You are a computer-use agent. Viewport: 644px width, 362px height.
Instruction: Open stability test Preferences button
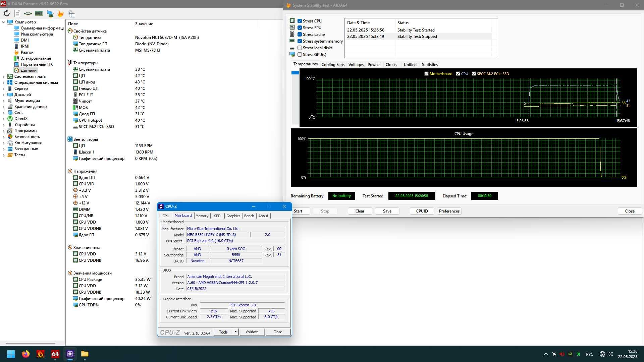coord(449,211)
